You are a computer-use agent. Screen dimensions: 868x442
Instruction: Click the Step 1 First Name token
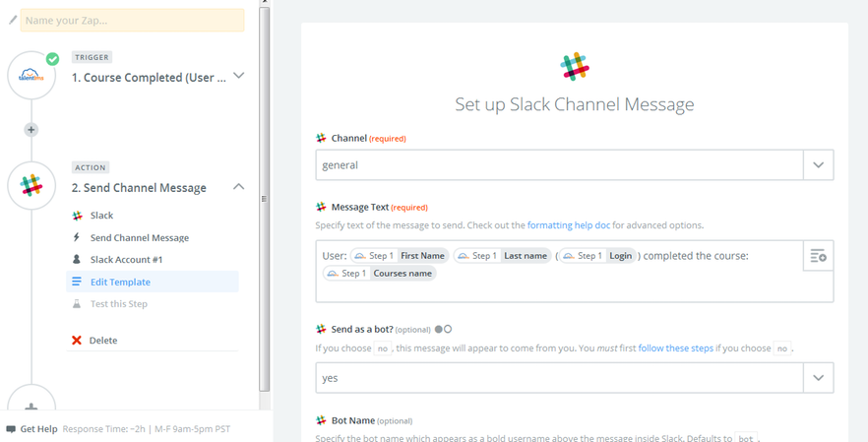[400, 255]
